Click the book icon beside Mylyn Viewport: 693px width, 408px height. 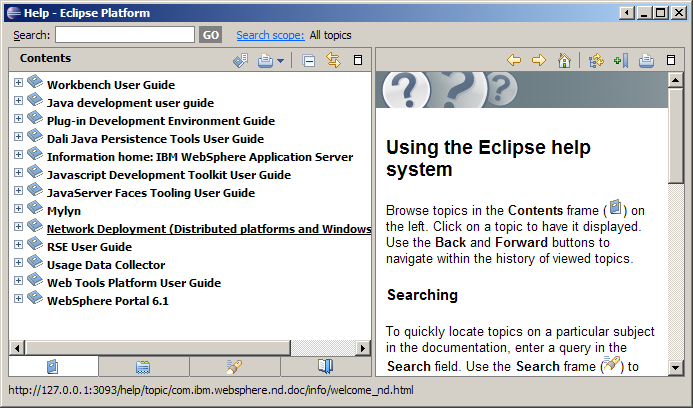click(x=35, y=208)
